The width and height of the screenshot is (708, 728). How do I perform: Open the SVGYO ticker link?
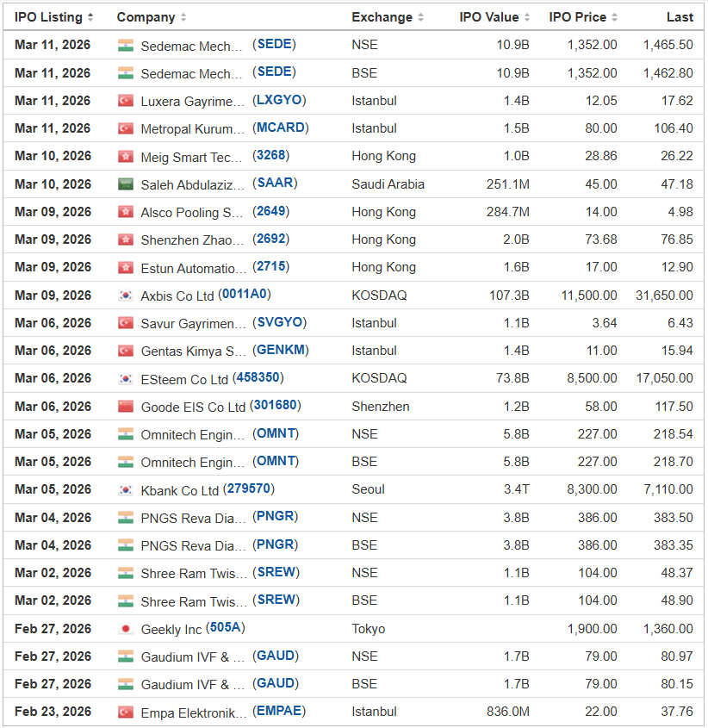click(280, 322)
